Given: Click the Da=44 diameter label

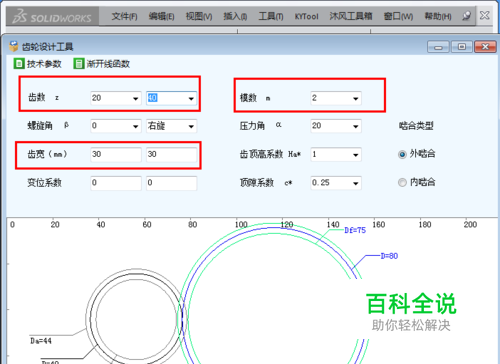Looking at the screenshot, I should 41,341.
